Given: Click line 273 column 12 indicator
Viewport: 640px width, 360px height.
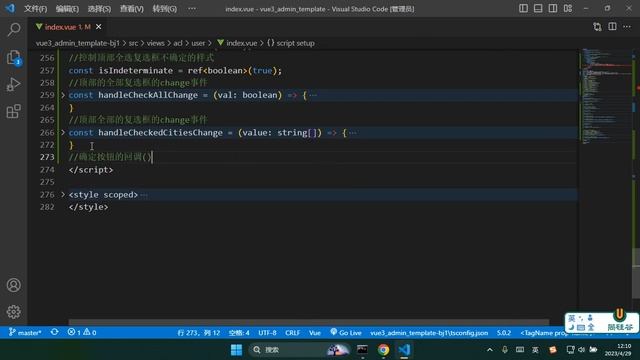Looking at the screenshot, I should point(199,333).
